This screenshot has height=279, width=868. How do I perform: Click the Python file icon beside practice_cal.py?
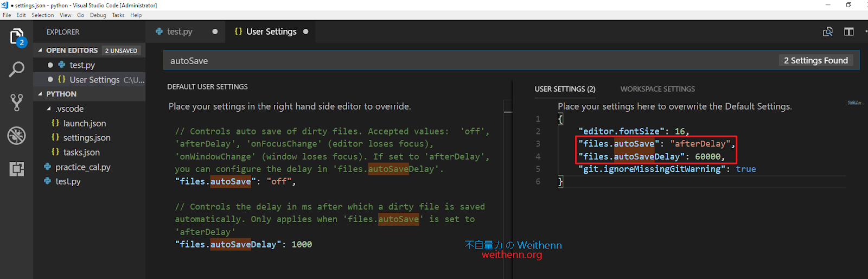[48, 167]
